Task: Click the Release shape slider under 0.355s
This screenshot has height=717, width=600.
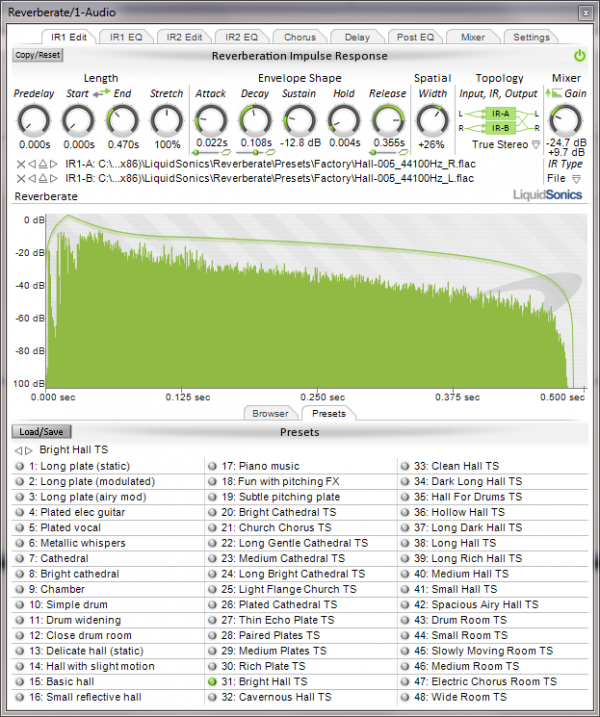Action: click(x=383, y=153)
